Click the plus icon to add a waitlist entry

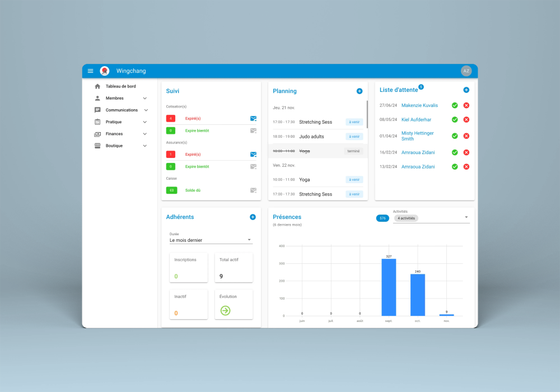pos(466,90)
